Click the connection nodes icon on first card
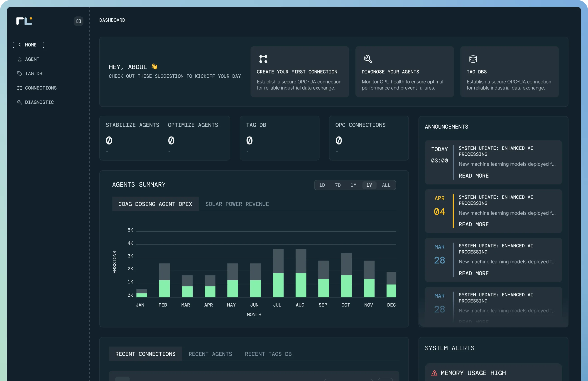588x381 pixels. pos(263,59)
